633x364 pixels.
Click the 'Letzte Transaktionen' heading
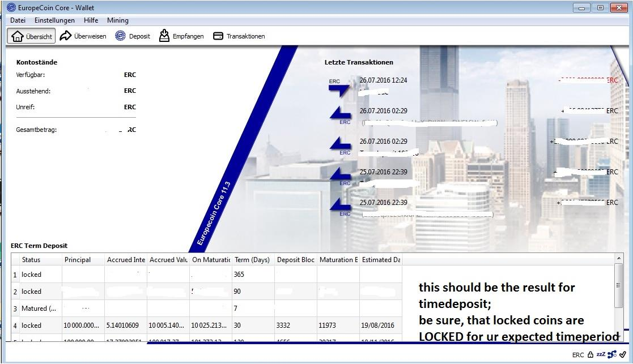(359, 62)
